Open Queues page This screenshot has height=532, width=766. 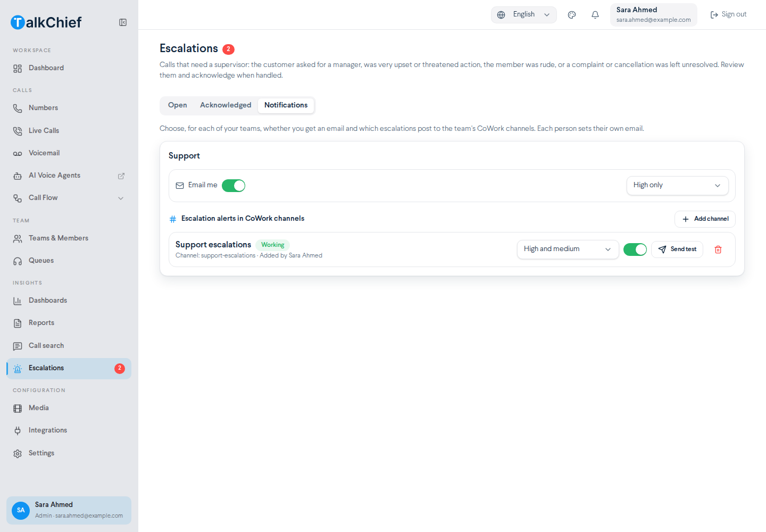pyautogui.click(x=69, y=261)
